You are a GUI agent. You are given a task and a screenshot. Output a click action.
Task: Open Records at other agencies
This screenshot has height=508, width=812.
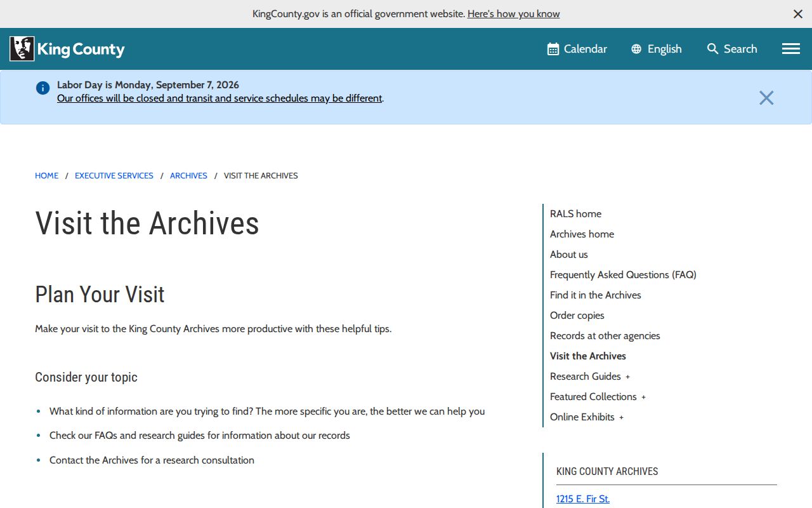[605, 336]
